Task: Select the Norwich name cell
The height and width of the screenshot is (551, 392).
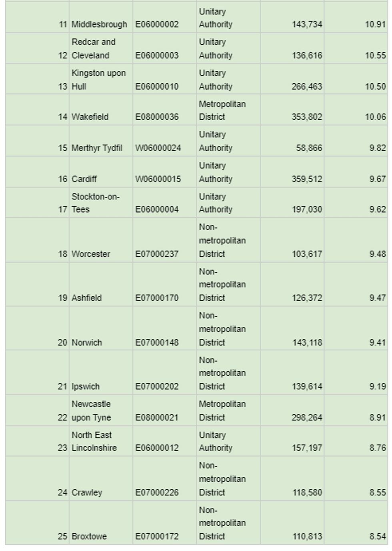Action: (x=87, y=342)
